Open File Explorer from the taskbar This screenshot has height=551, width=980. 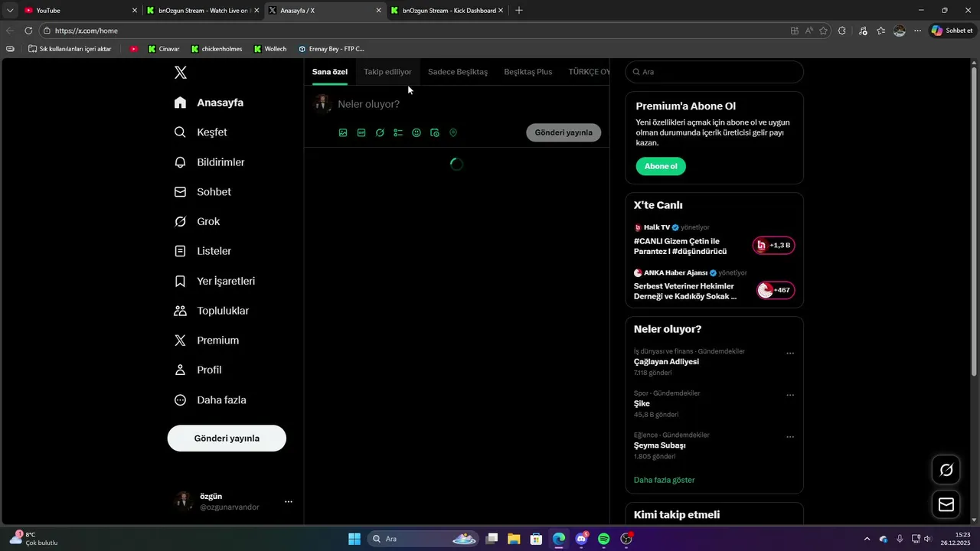coord(514,539)
